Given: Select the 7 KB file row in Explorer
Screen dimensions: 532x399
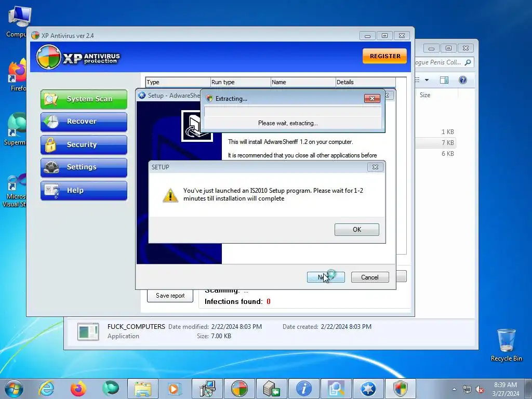Looking at the screenshot, I should (x=436, y=143).
